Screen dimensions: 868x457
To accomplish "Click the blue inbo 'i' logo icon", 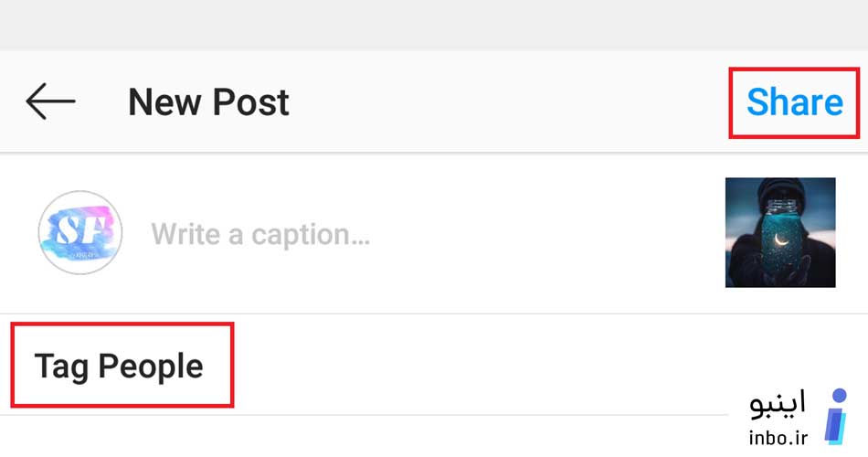I will tap(836, 417).
